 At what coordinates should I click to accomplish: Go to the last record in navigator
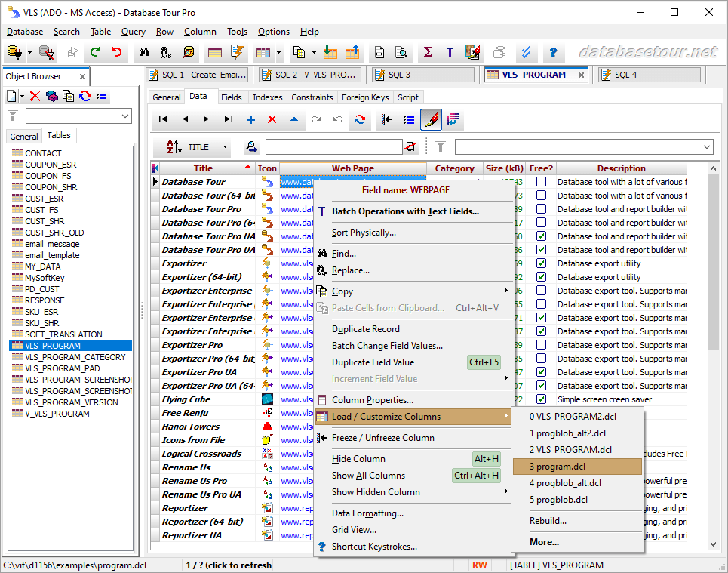coord(229,119)
